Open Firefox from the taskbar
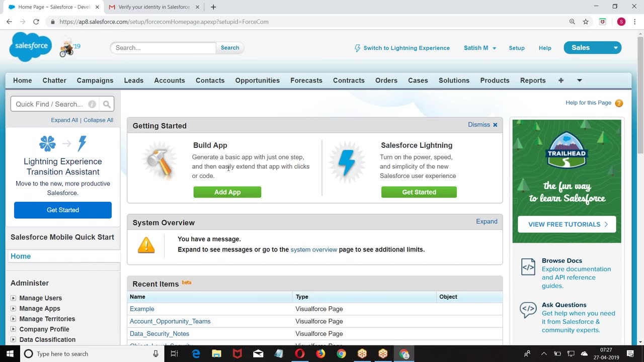 pos(320,353)
